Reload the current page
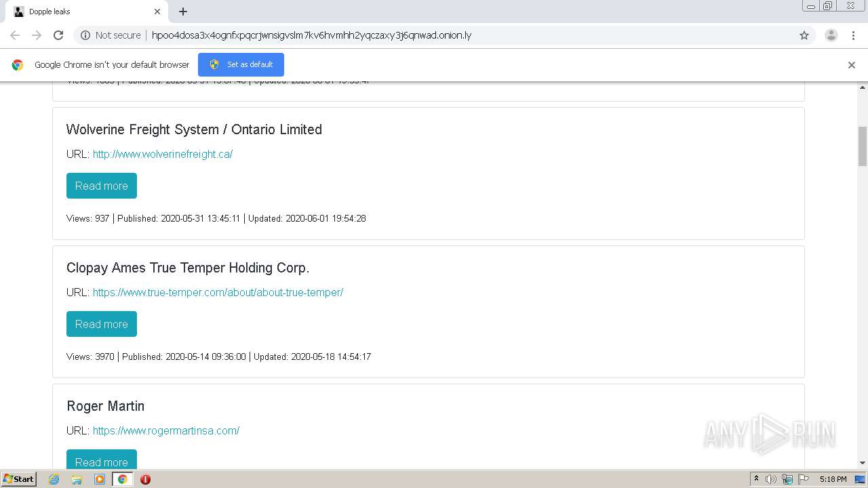This screenshot has width=868, height=488. pyautogui.click(x=58, y=35)
